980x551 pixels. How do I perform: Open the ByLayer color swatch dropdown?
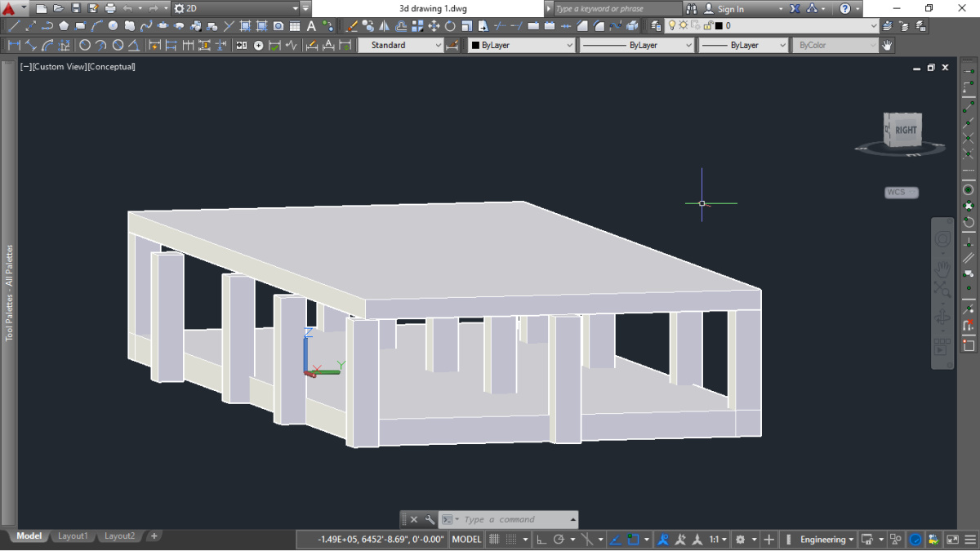coord(570,45)
